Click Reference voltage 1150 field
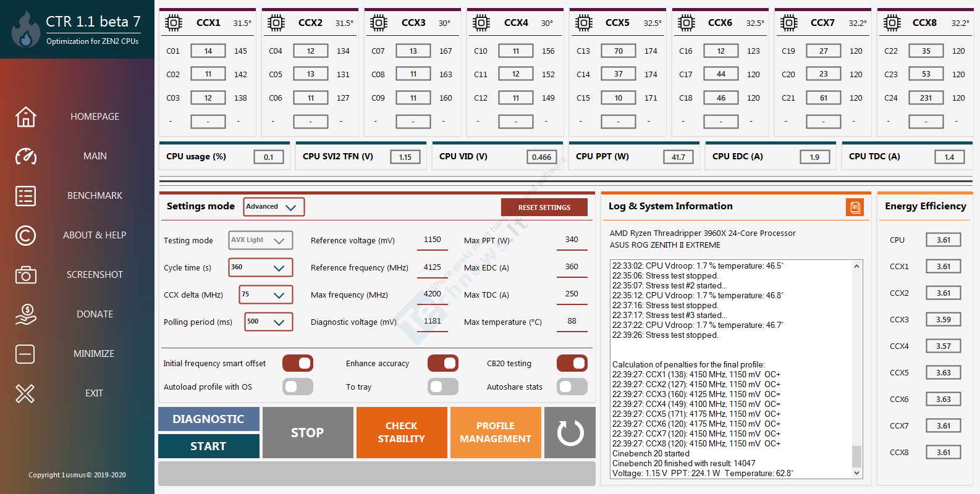The width and height of the screenshot is (980, 494). 433,240
